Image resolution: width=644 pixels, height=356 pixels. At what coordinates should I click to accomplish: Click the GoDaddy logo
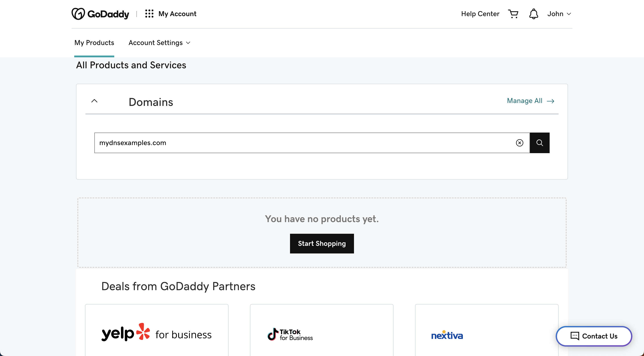click(x=100, y=14)
